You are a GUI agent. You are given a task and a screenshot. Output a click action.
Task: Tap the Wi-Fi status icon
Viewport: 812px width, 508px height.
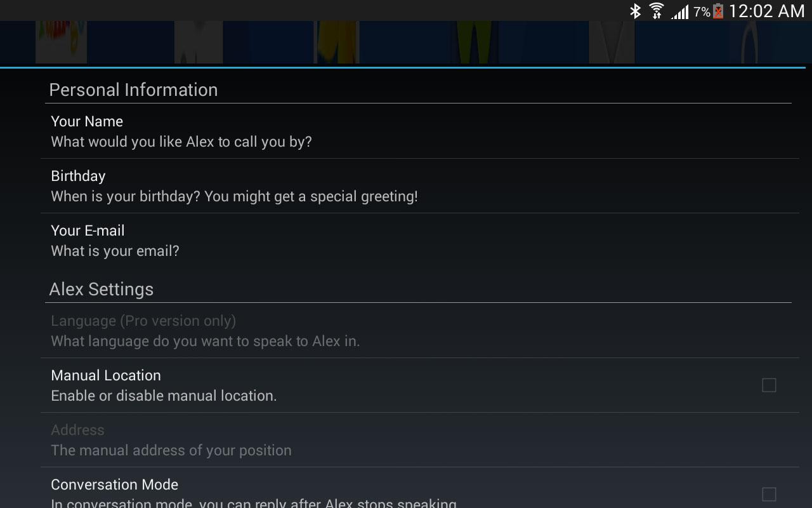tap(657, 11)
